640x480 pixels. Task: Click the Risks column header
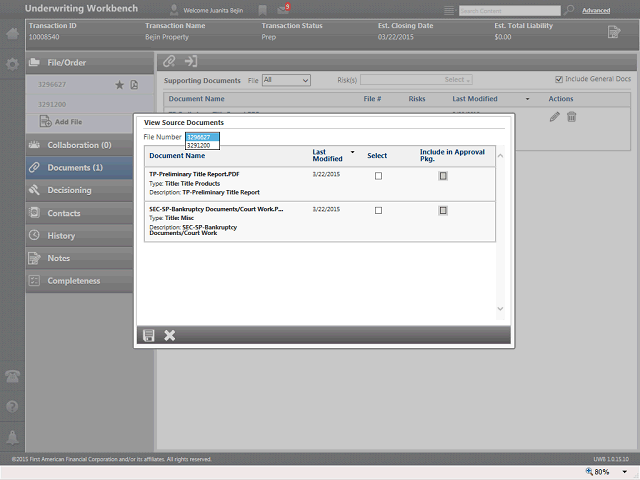pyautogui.click(x=417, y=99)
